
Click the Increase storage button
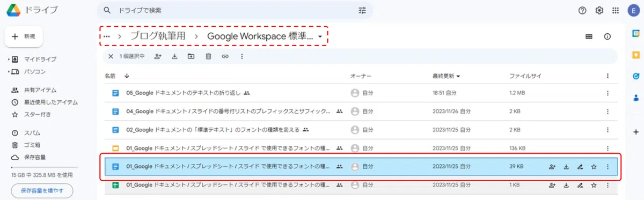tap(42, 190)
